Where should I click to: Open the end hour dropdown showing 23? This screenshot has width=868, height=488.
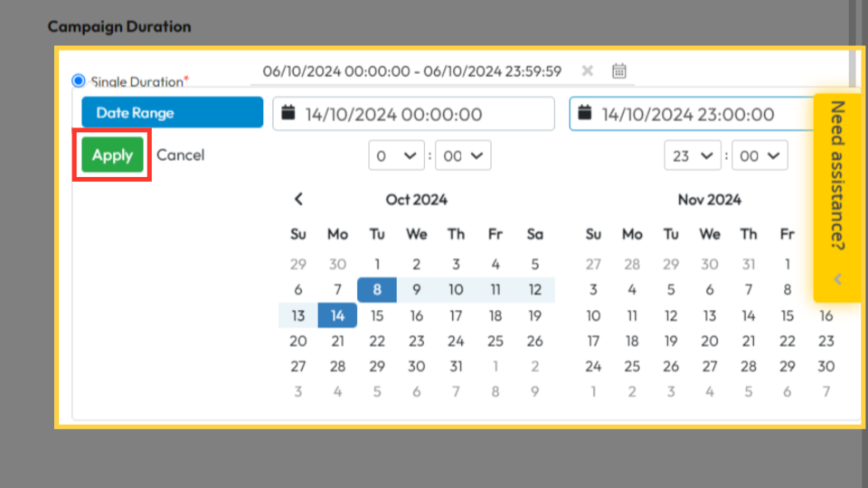tap(693, 155)
